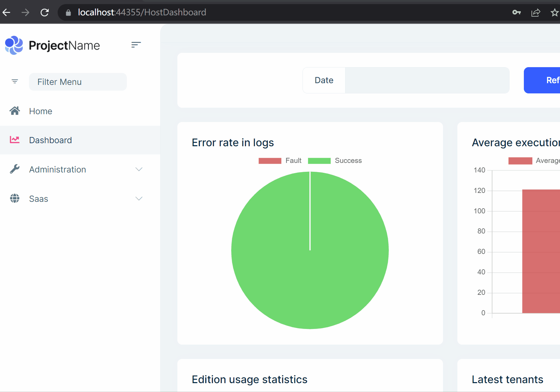Click the red average execution bar
Viewport: 560px width, 392px height.
tap(541, 251)
